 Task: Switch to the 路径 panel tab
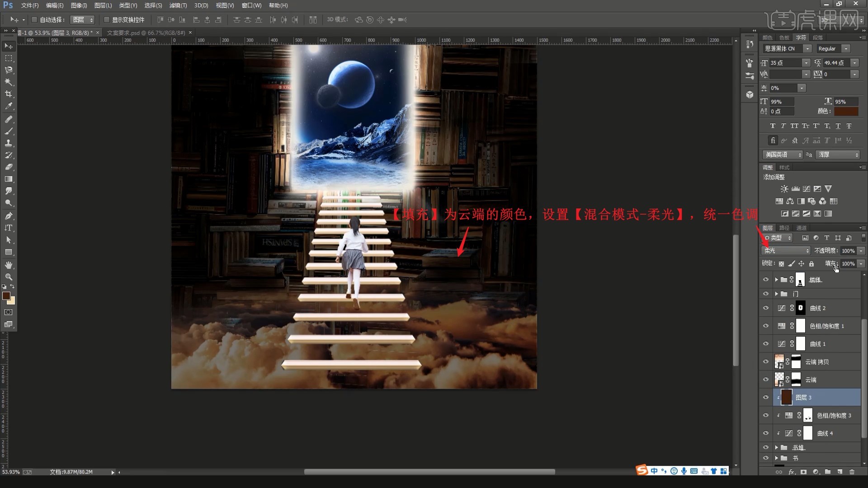(784, 228)
